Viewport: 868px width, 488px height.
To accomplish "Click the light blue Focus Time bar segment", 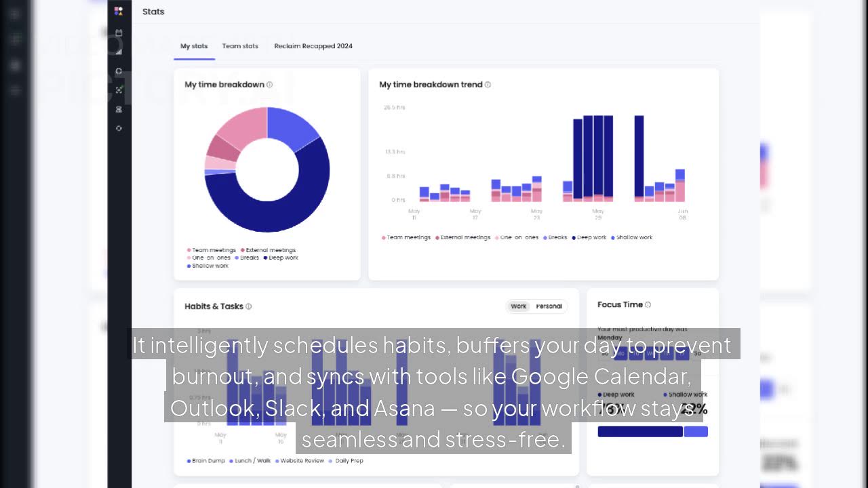I will (696, 432).
